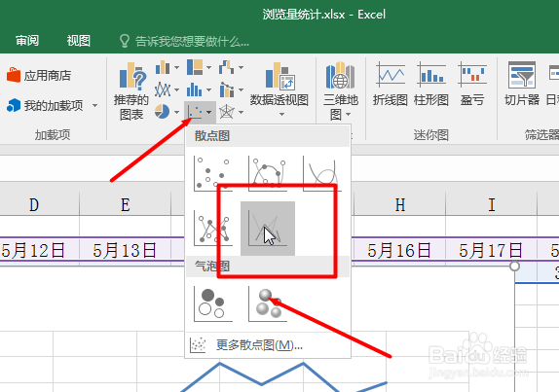This screenshot has height=392, width=559.
Task: Insert a column or bar chart
Action: (163, 67)
